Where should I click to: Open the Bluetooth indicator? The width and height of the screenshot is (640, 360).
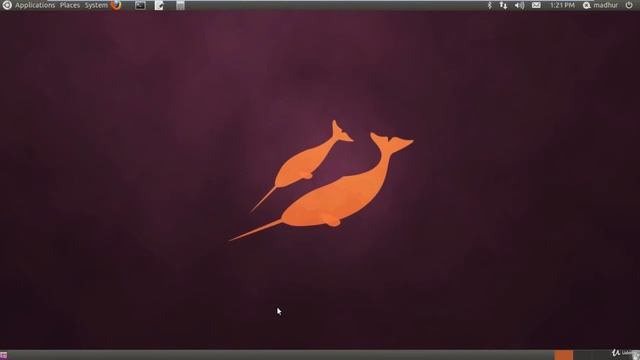(x=489, y=5)
